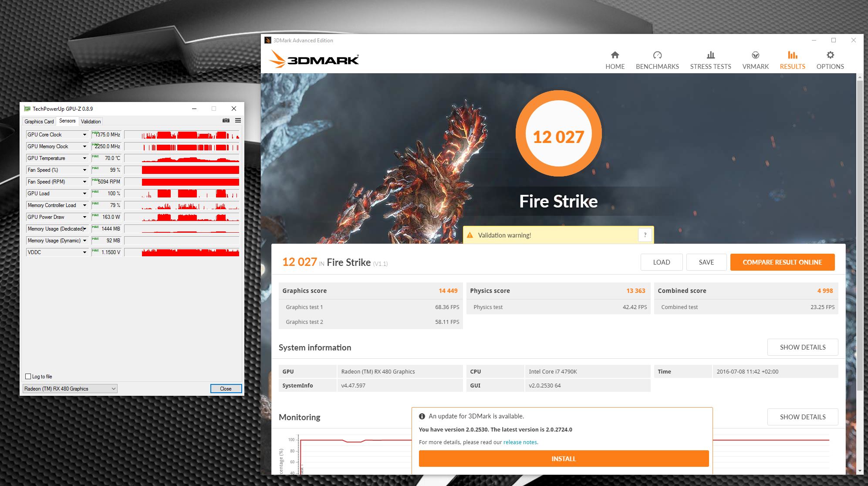The width and height of the screenshot is (868, 486).
Task: Switch to Graphics Card tab
Action: pos(39,122)
